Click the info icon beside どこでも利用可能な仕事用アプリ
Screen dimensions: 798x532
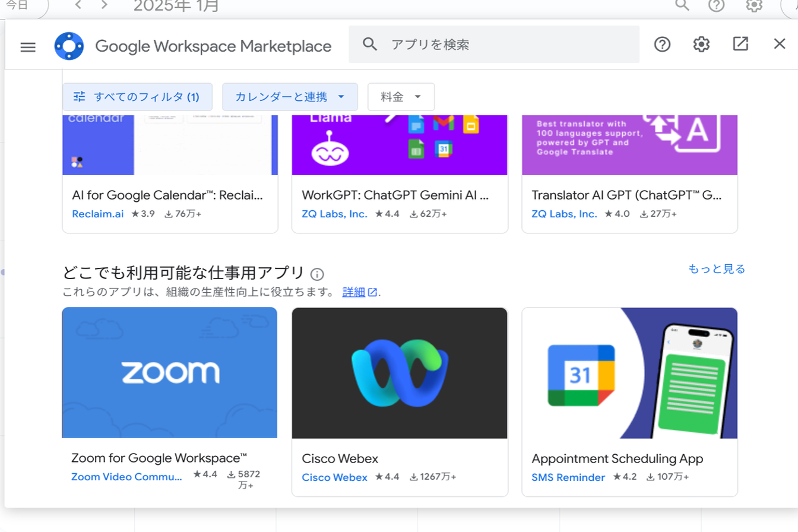pyautogui.click(x=318, y=274)
